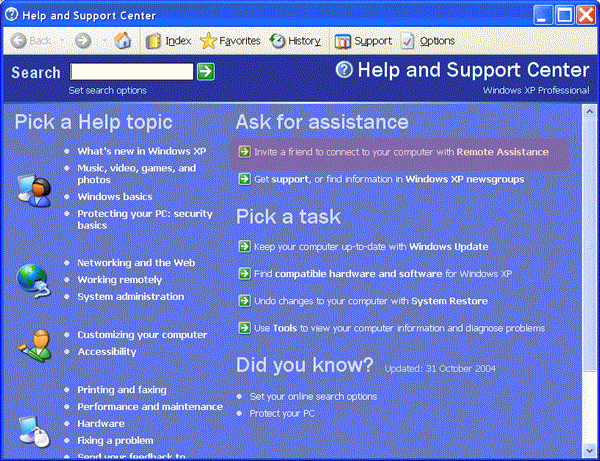
Task: Open Set your online search options
Action: pos(313,397)
